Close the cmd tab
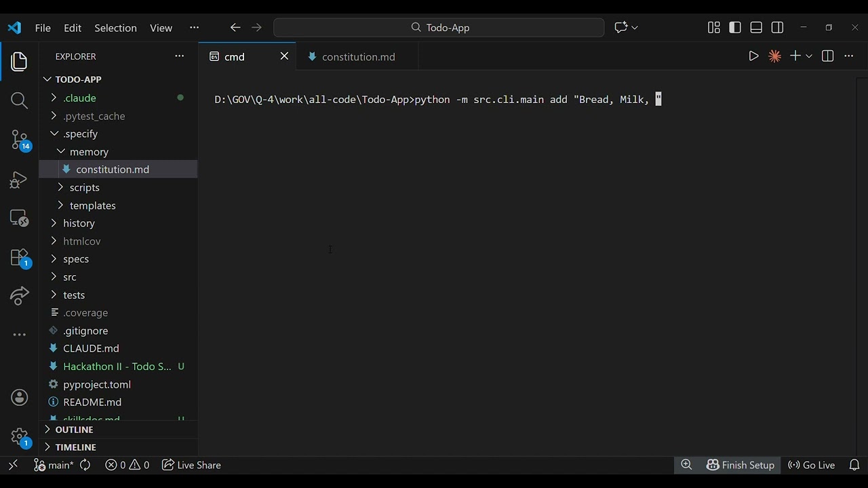This screenshot has height=488, width=868. 284,56
